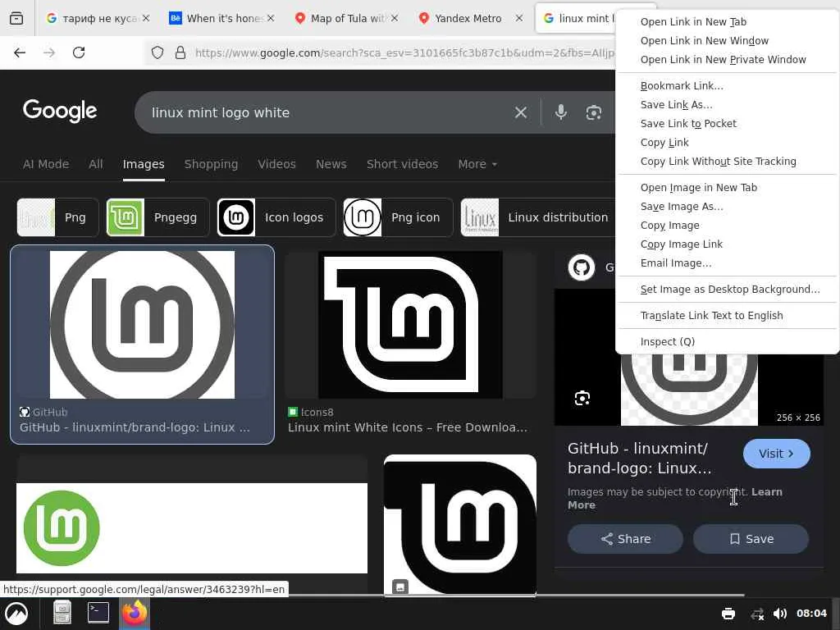840x630 pixels.
Task: Filter by the Icon logos chip
Action: (276, 217)
